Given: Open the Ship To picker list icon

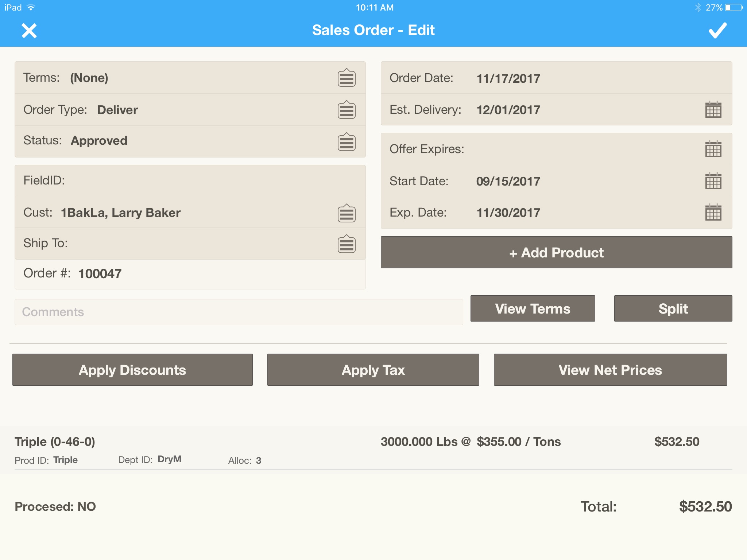Looking at the screenshot, I should 347,244.
